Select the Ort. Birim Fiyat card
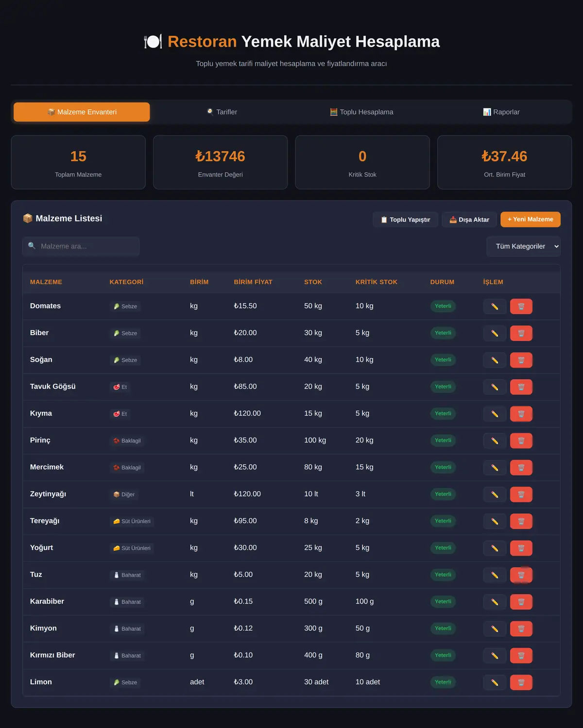This screenshot has height=728, width=583. click(505, 162)
